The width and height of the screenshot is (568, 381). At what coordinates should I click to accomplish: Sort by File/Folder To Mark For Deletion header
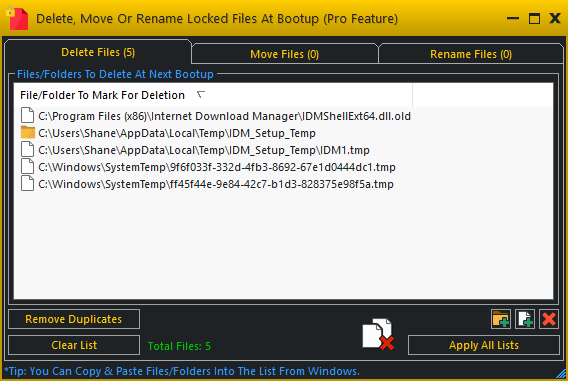pos(213,95)
